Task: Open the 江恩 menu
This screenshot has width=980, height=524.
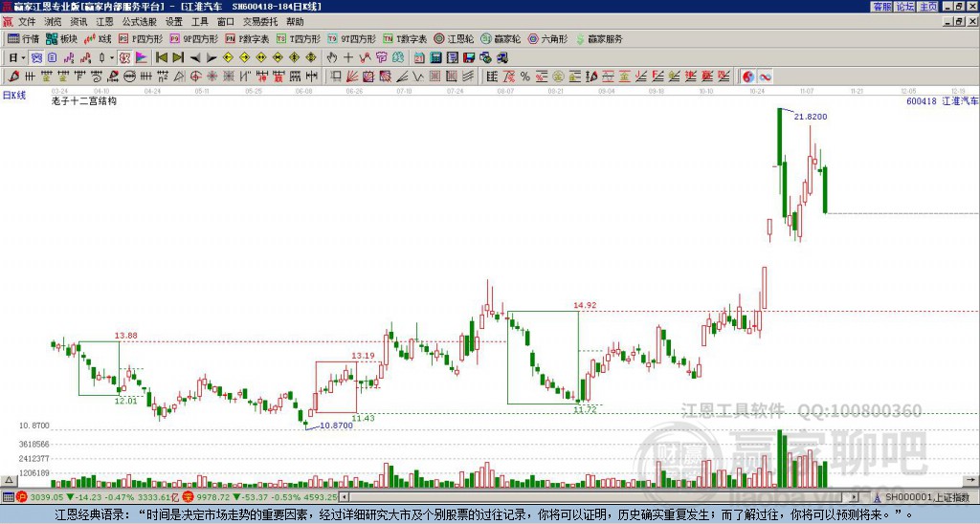Action: tap(105, 22)
